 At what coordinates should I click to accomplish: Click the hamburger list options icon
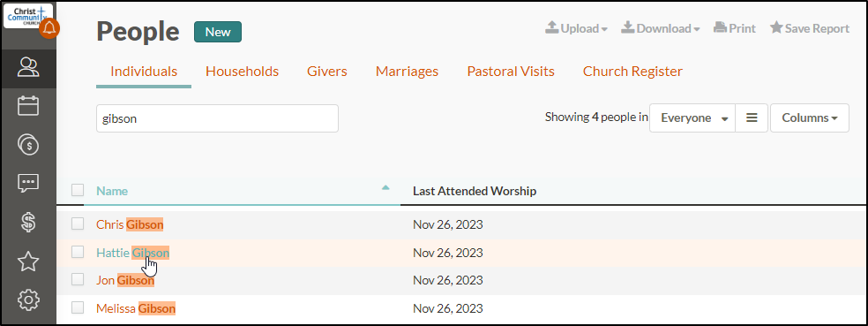point(752,118)
